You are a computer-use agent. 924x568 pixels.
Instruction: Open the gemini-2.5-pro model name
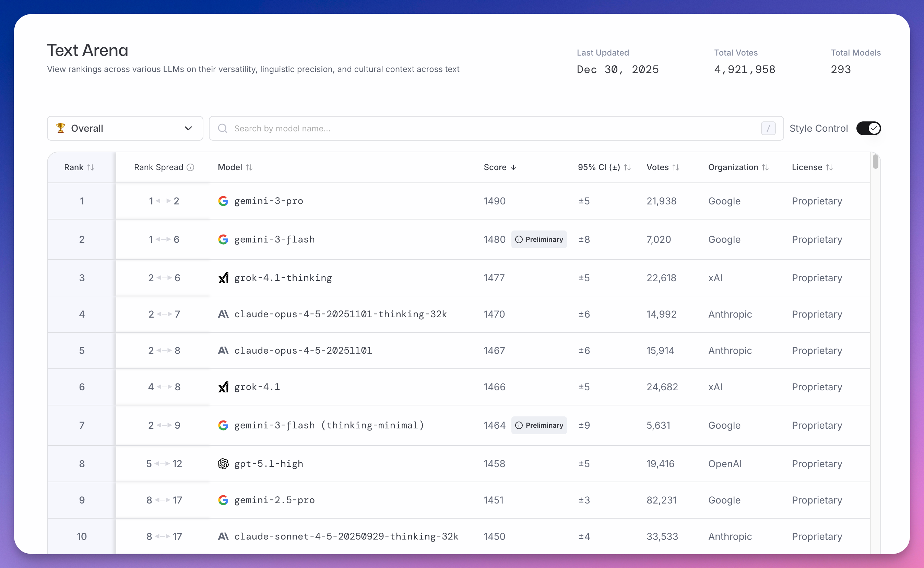[x=274, y=500]
